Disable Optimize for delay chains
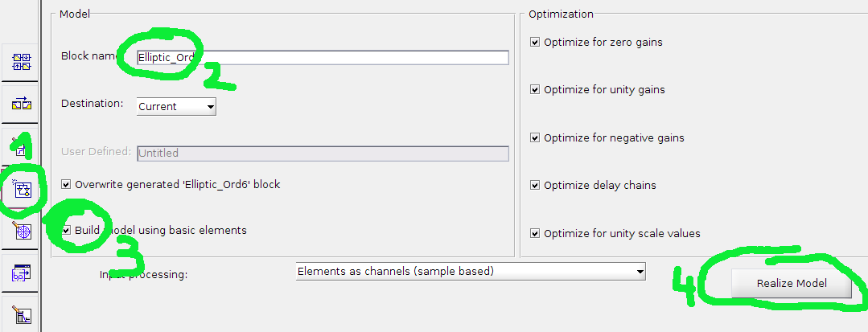This screenshot has height=332, width=868. [x=535, y=185]
